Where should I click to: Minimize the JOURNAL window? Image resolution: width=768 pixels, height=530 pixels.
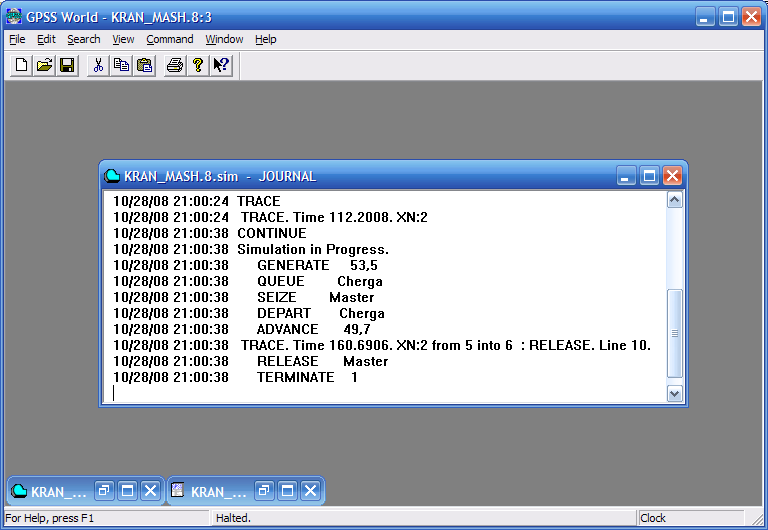(626, 175)
